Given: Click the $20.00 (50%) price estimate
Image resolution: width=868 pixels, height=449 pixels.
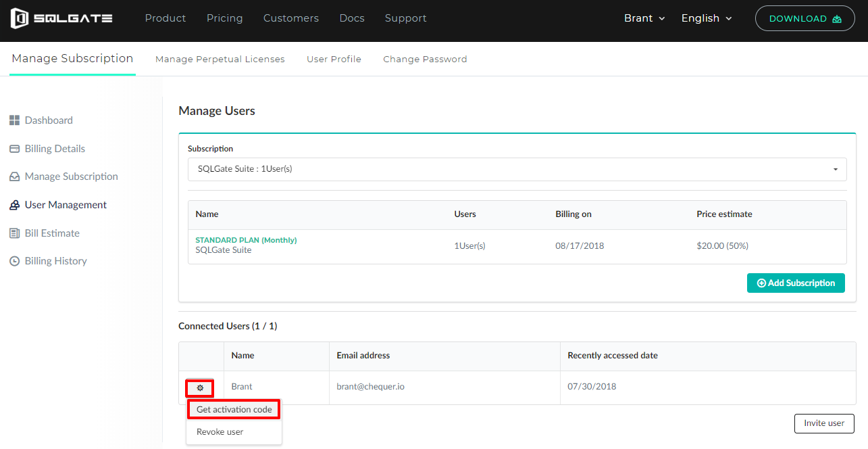Looking at the screenshot, I should point(722,245).
